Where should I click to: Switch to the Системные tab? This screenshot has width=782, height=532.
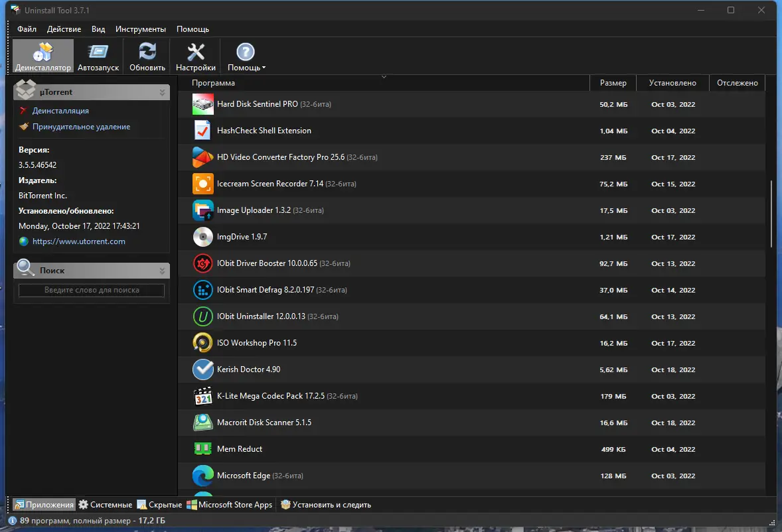pyautogui.click(x=106, y=505)
